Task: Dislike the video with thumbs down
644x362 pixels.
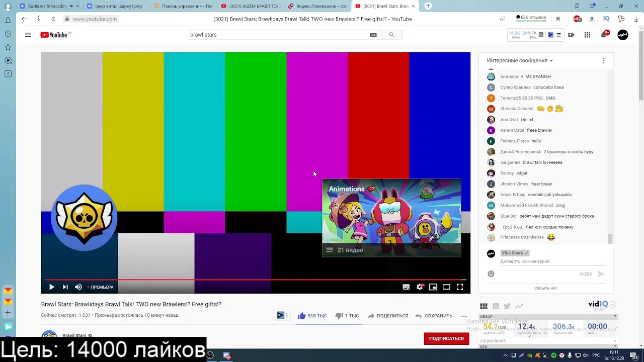Action: (348, 316)
